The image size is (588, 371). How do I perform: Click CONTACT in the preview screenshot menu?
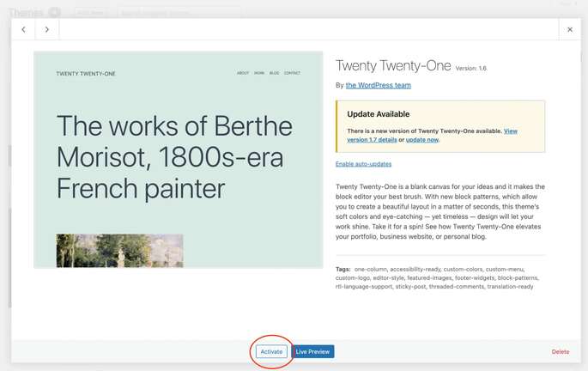[292, 73]
